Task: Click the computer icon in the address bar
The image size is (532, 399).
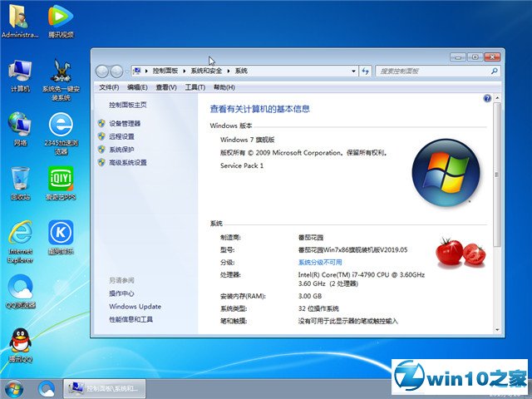Action: click(137, 71)
